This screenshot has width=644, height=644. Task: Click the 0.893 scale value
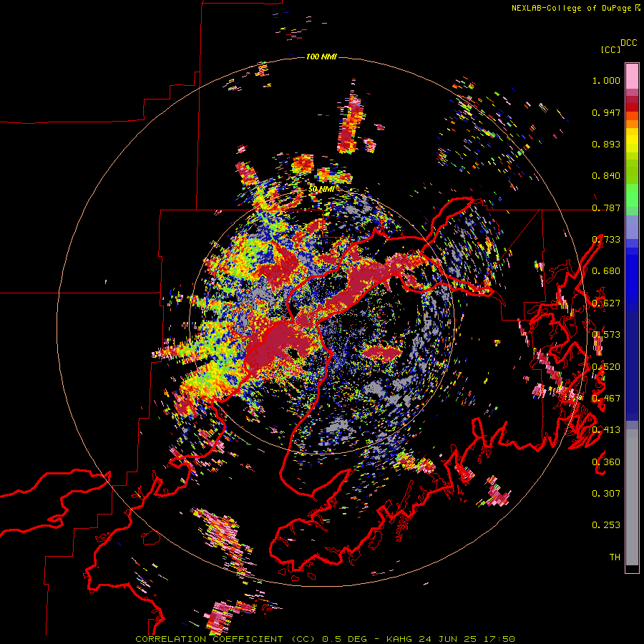click(x=606, y=144)
